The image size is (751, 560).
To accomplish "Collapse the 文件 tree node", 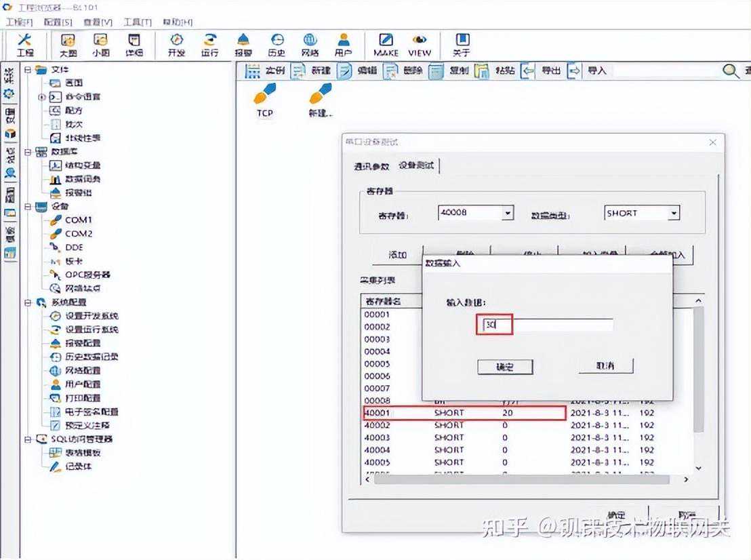I will click(28, 69).
